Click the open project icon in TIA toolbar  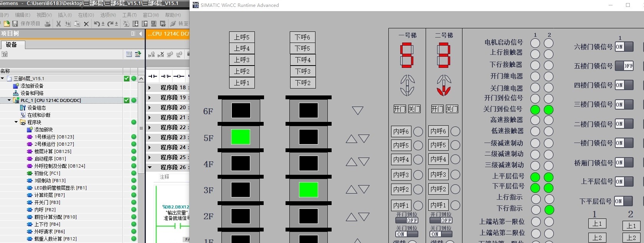coord(7,23)
